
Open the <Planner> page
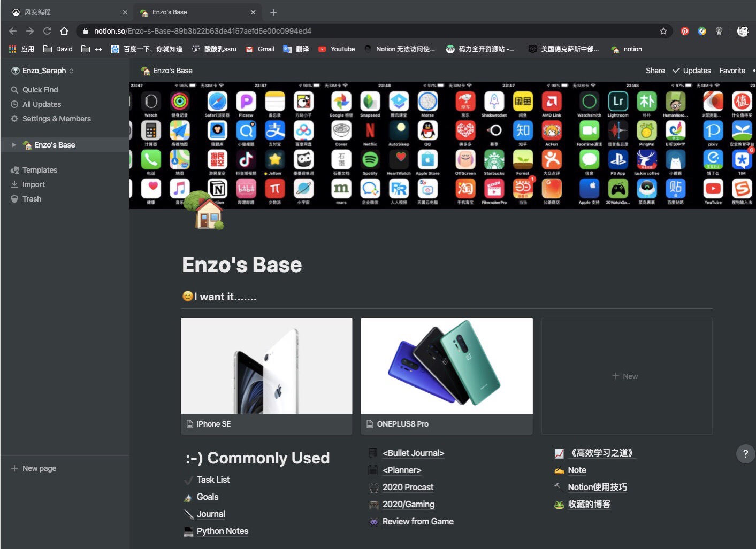pos(402,470)
